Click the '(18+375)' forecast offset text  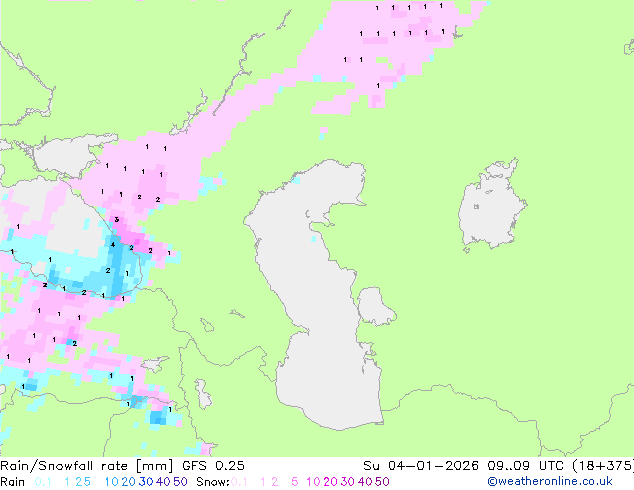pos(603,466)
